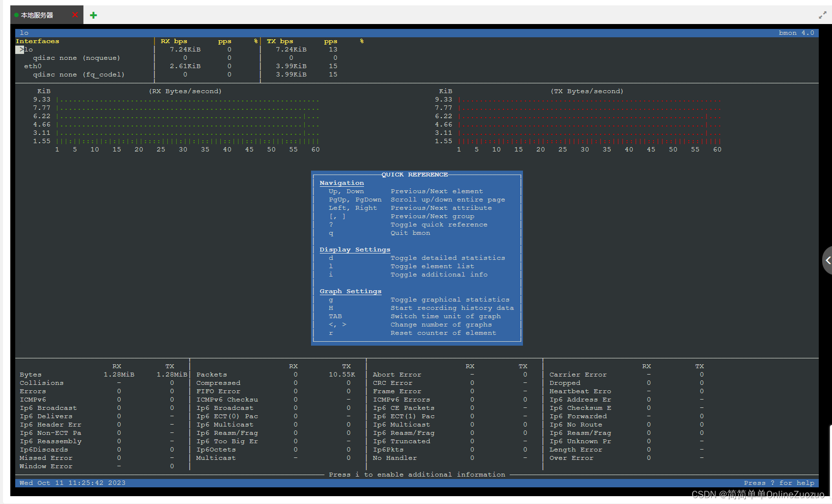The width and height of the screenshot is (832, 504).
Task: Click the 'Packets' statistics row label
Action: coord(211,375)
